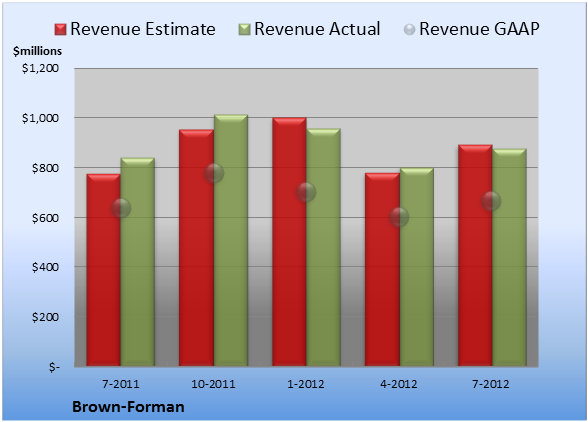Click the 1-2012 category label
588x422 pixels.
306,384
